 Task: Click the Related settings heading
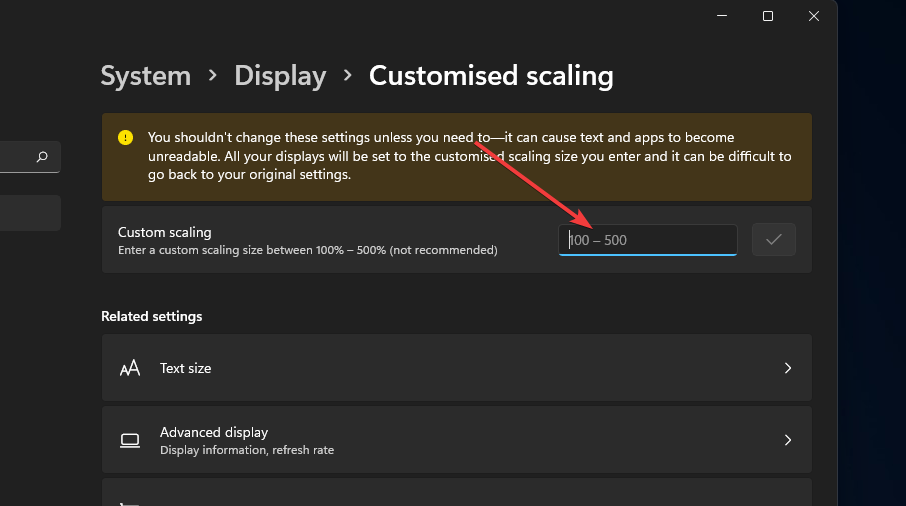coord(152,316)
